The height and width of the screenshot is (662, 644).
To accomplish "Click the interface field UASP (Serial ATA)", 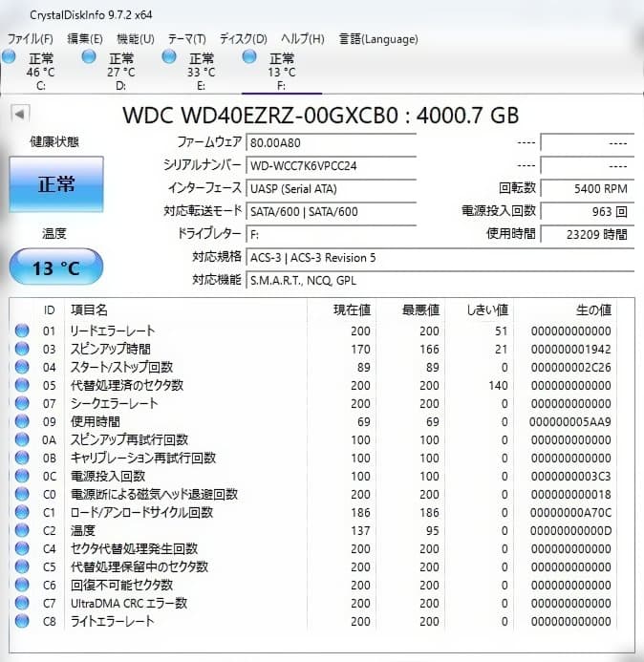I will click(332, 188).
